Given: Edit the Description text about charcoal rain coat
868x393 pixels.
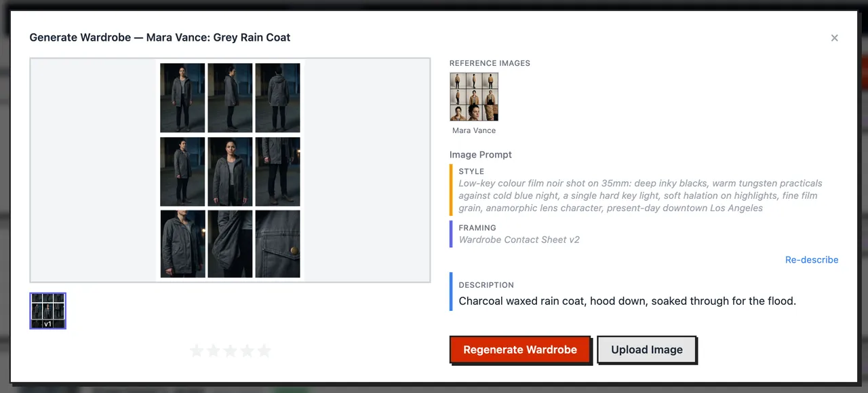Looking at the screenshot, I should pos(627,301).
